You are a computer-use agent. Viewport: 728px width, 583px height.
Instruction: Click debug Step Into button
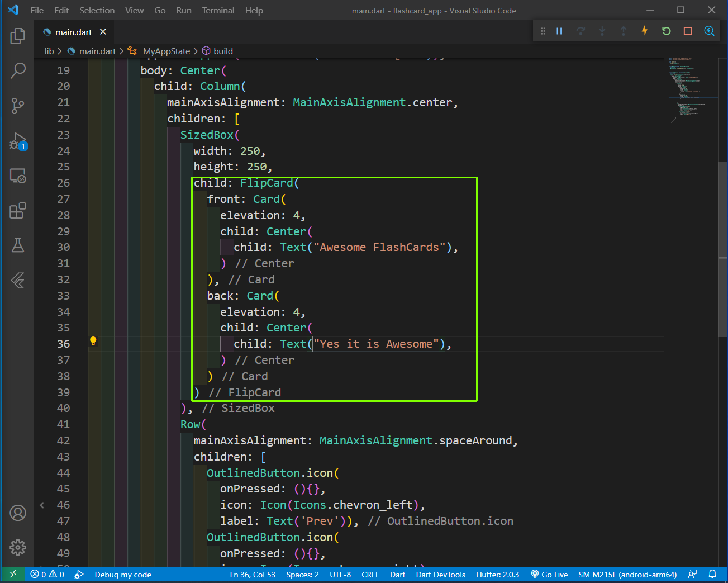(x=602, y=31)
